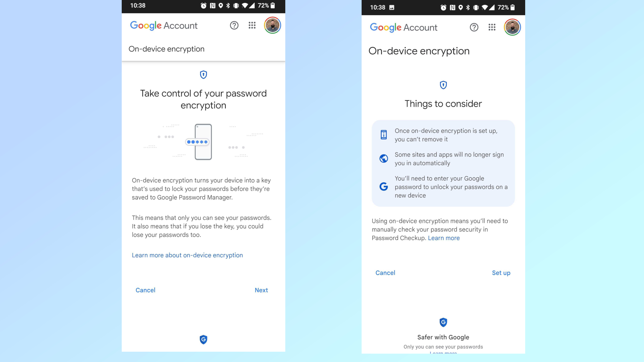Click the on-device encryption shield icon left screen

pos(204,75)
